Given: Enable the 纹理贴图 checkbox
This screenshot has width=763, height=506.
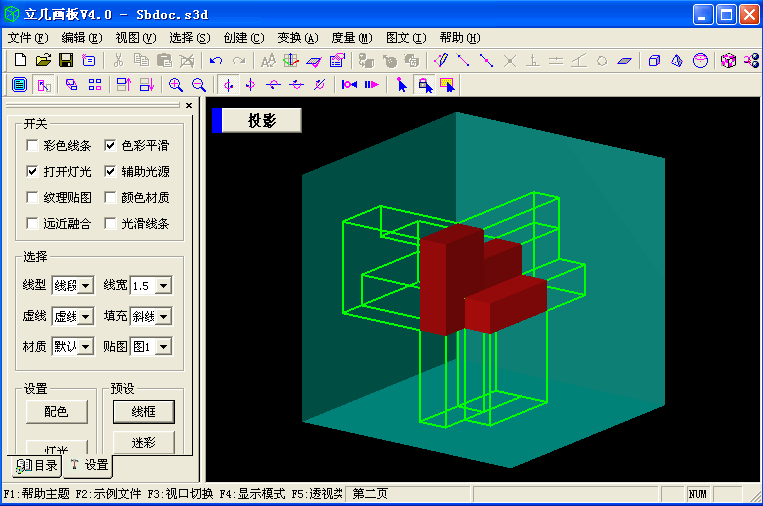Looking at the screenshot, I should coord(32,198).
